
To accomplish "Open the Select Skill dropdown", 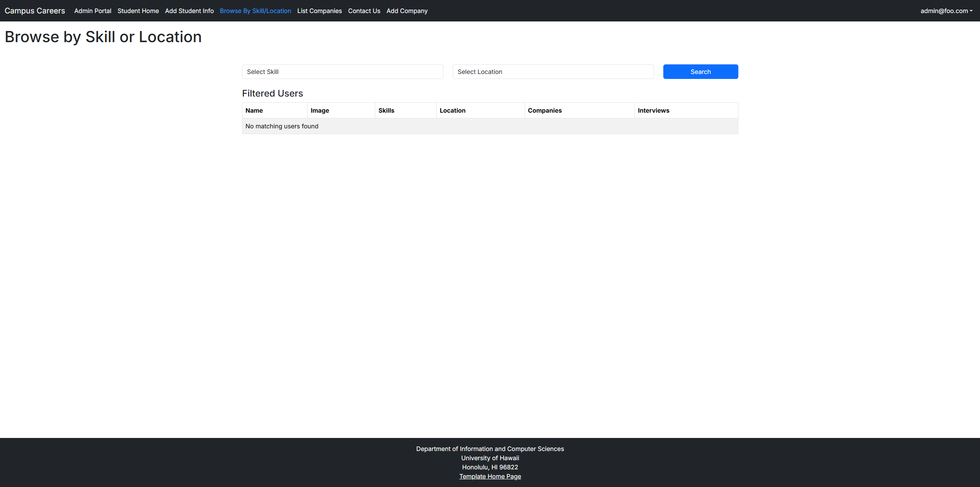I will (x=342, y=72).
